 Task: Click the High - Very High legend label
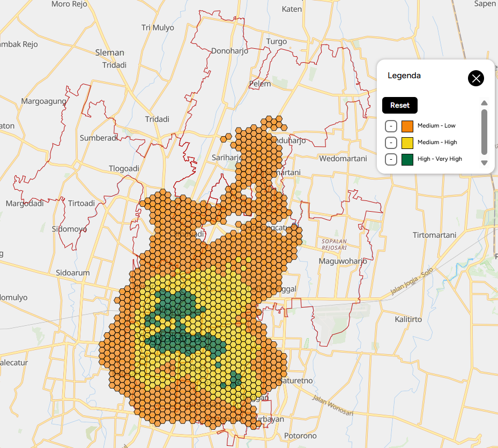(440, 159)
